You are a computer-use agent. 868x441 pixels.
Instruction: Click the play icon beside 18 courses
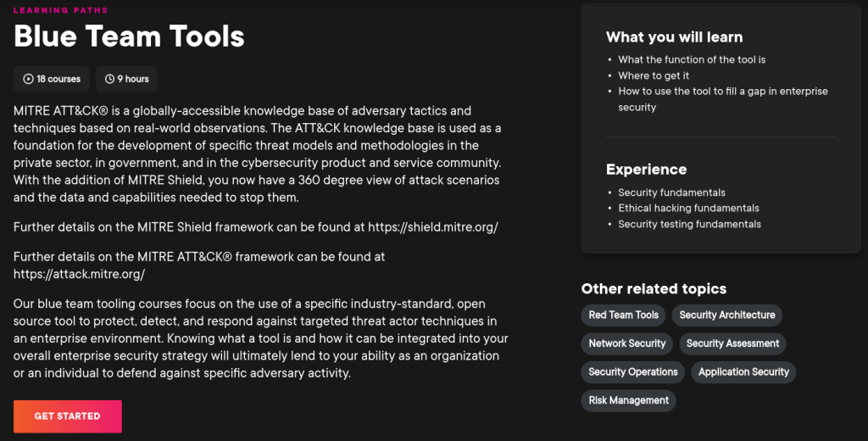click(29, 79)
